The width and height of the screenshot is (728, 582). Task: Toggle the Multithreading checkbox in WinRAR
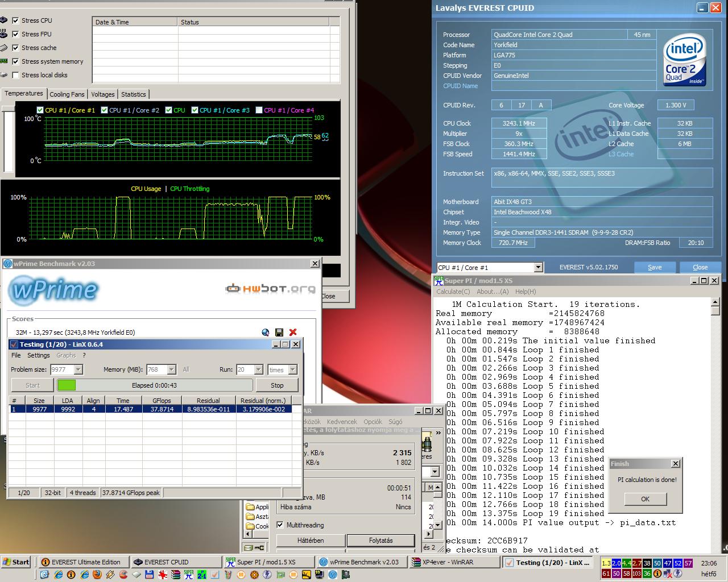280,525
